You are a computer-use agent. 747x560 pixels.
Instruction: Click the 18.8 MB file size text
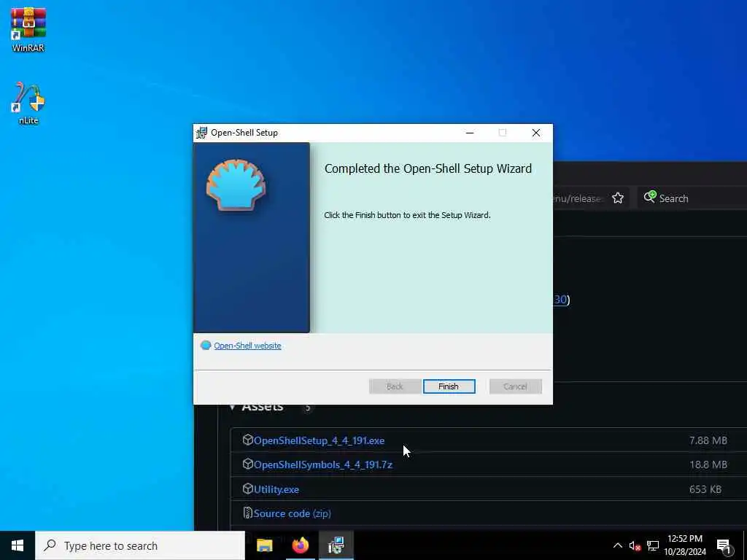pos(708,464)
